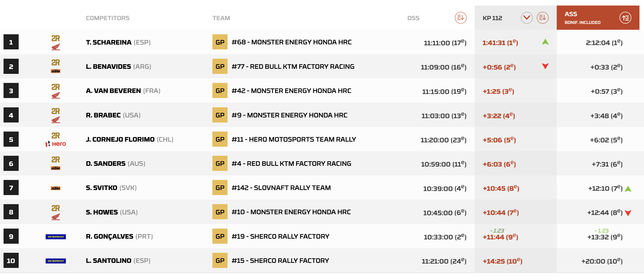The image size is (644, 280).
Task: Click Schareina's Honda manufacturer logo
Action: [56, 47]
